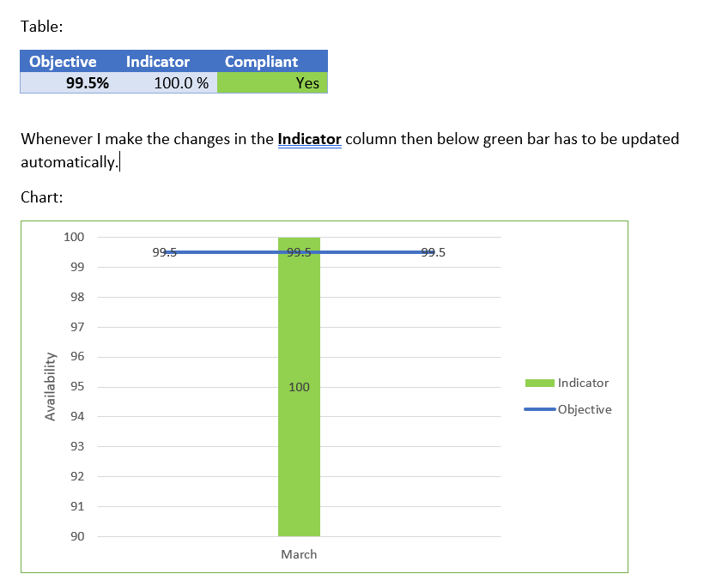Click the leftmost 99.5 data label
This screenshot has width=728, height=586.
click(x=164, y=252)
